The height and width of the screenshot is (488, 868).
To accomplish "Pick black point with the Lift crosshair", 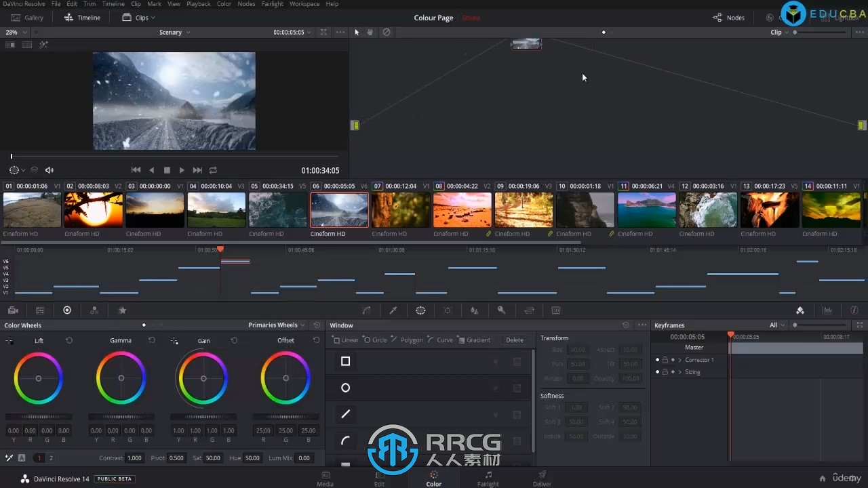I will pos(9,341).
